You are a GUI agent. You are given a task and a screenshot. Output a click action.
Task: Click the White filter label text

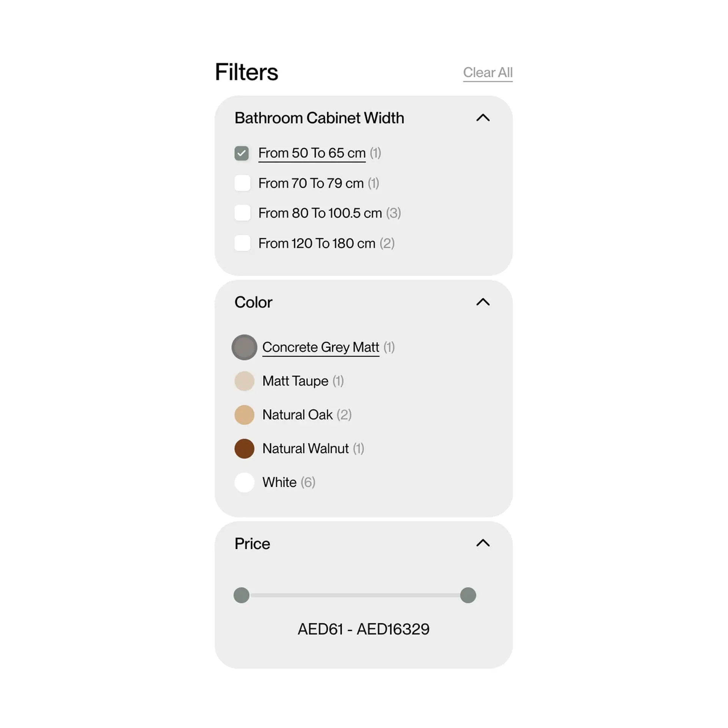coord(279,482)
